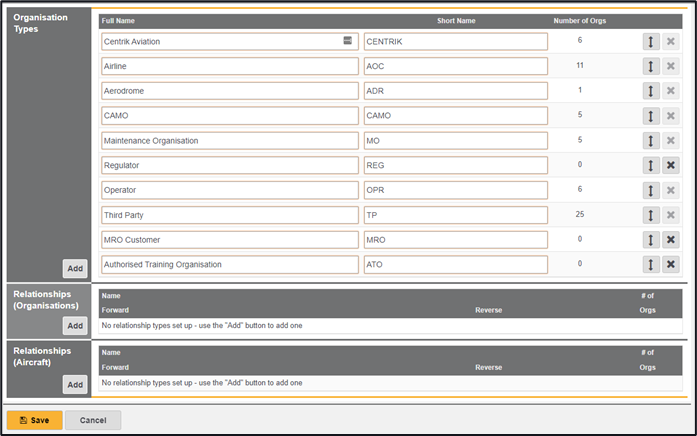Delete the MRO Customer organisation type
Viewport: 697px width, 436px height.
[x=671, y=240]
